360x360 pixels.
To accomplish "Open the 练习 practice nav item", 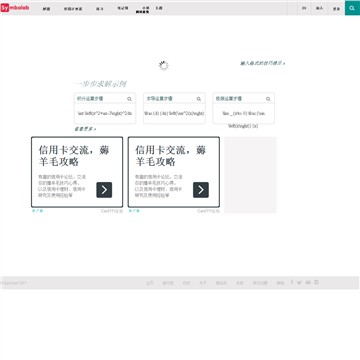I will pyautogui.click(x=100, y=9).
